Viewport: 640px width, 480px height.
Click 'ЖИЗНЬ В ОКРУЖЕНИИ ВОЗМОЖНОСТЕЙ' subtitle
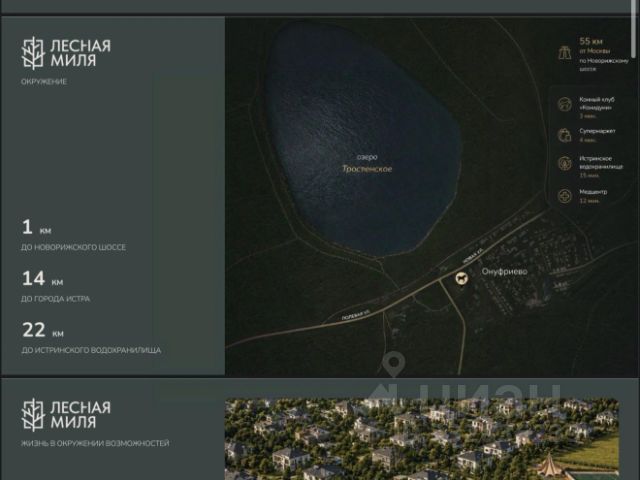tap(95, 443)
